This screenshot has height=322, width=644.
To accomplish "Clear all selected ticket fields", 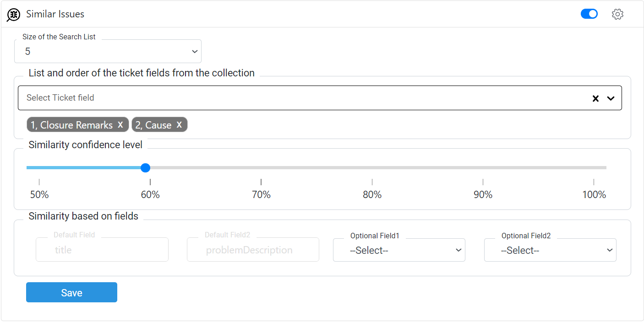I will click(595, 98).
